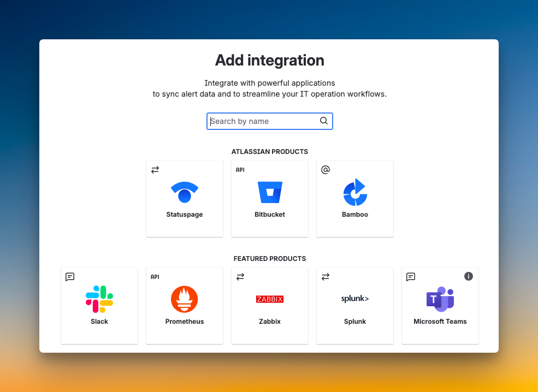Select the Bamboo logo icon
This screenshot has height=392, width=538.
(354, 192)
